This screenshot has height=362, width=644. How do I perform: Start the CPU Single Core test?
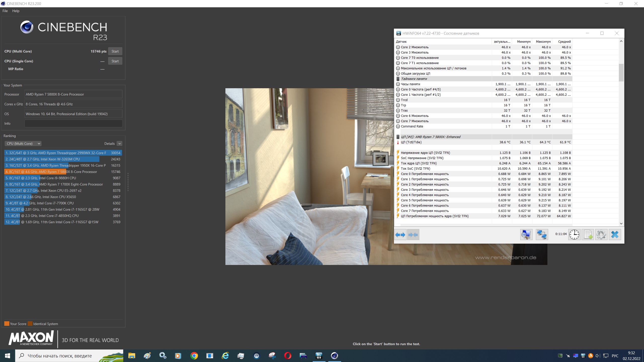[x=115, y=61]
